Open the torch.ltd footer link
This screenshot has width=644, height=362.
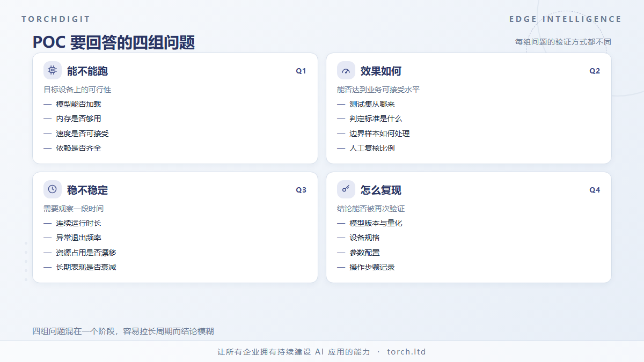406,352
